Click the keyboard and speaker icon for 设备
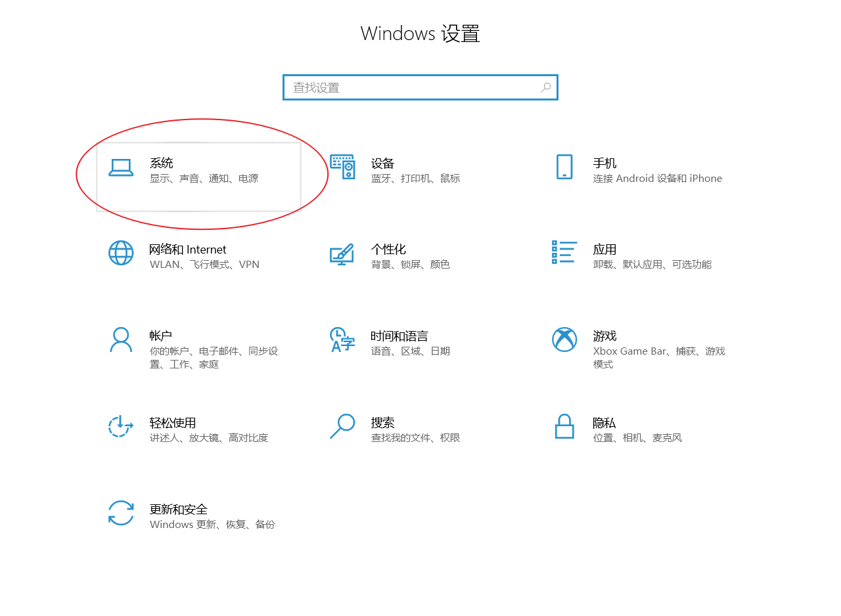Viewport: 841px width, 616px height. [342, 167]
